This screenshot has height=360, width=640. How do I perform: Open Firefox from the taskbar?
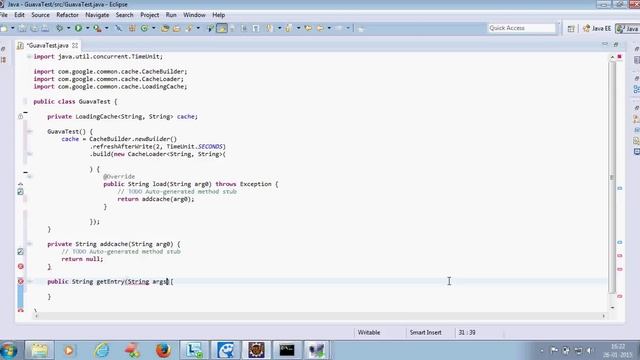point(163,350)
